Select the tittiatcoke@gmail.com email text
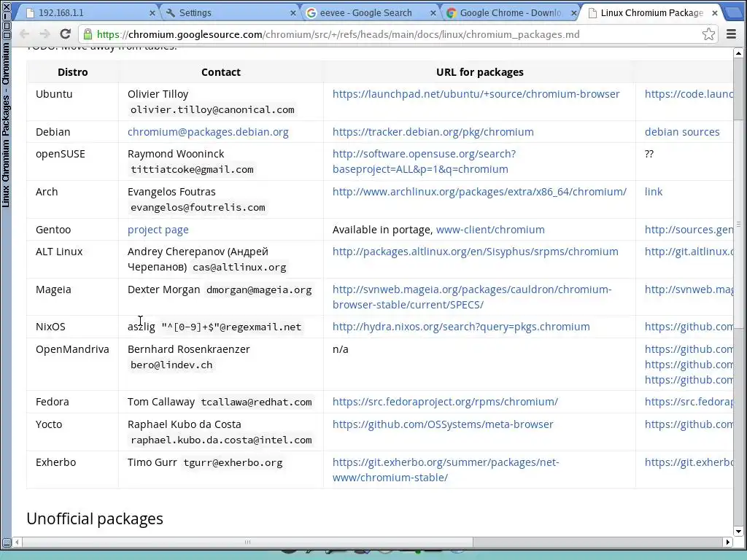The height and width of the screenshot is (560, 747). 192,169
